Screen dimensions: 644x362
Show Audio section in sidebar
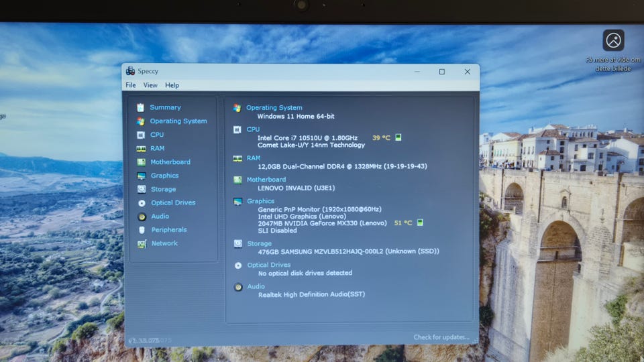click(x=160, y=217)
